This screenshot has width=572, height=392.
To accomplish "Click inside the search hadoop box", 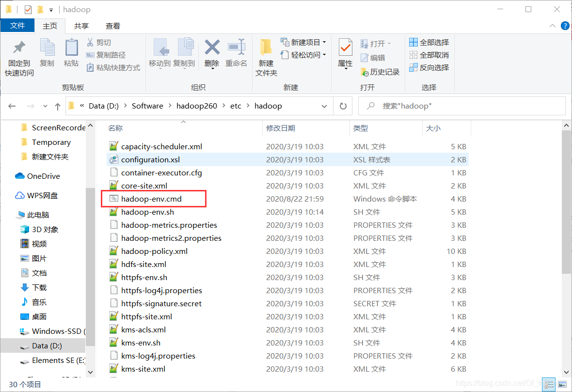I will (462, 106).
